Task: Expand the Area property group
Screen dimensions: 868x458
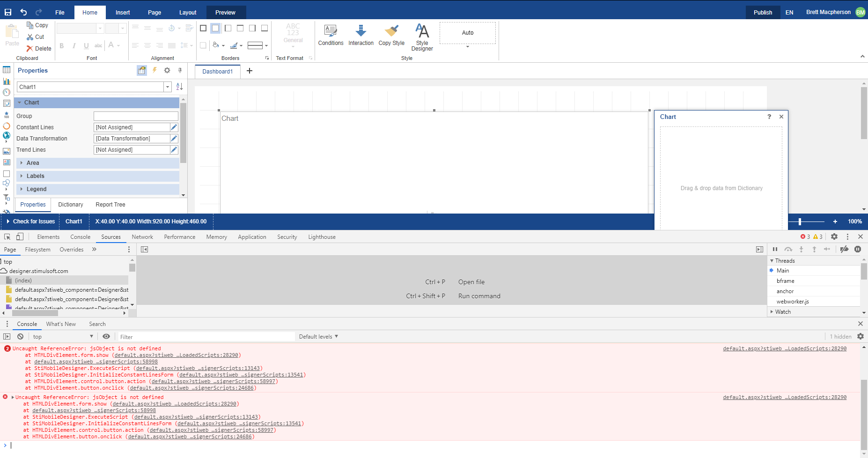Action: click(21, 163)
